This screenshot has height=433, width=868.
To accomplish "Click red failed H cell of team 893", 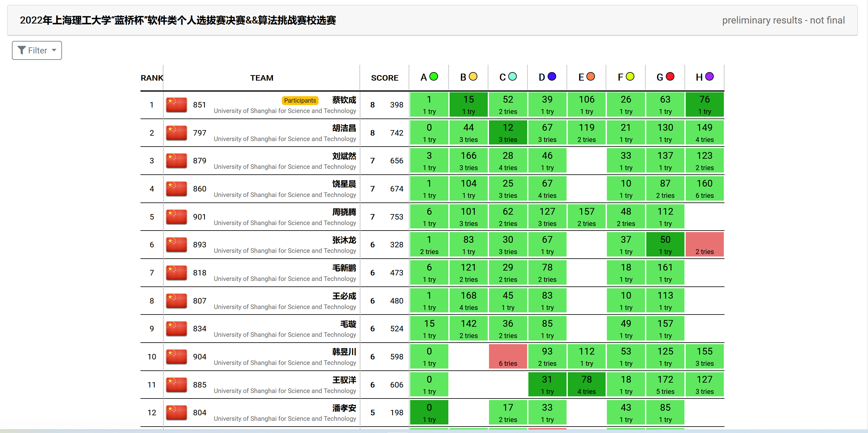I will coord(704,245).
